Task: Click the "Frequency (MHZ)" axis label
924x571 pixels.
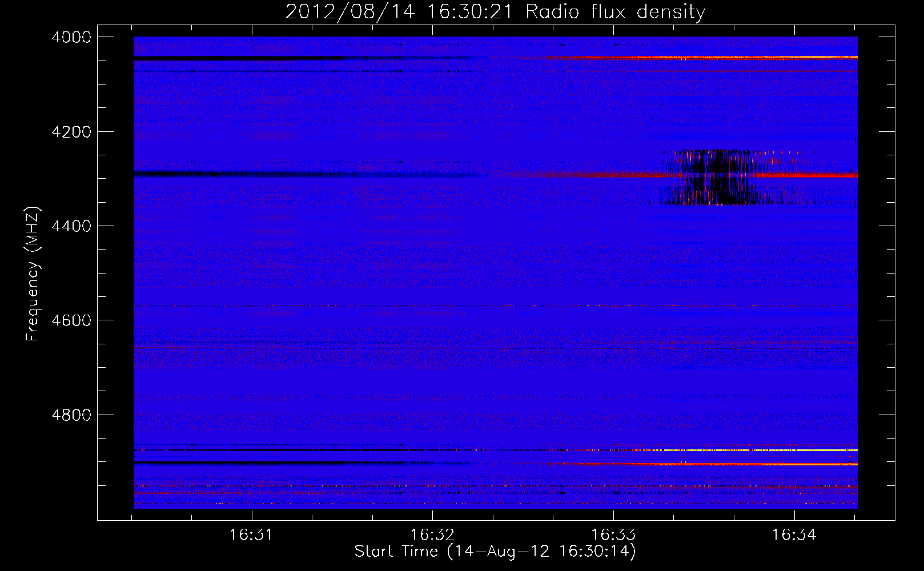Action: [33, 274]
